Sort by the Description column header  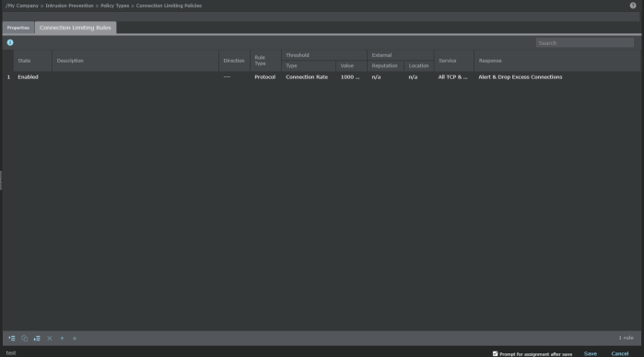pos(135,61)
